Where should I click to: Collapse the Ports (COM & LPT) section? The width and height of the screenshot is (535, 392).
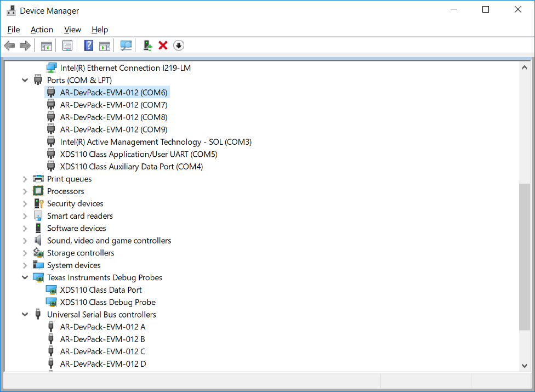tap(25, 79)
